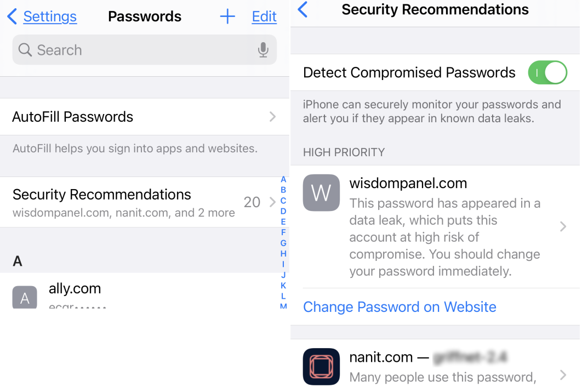Image resolution: width=588 pixels, height=387 pixels.
Task: Open nanit.com entry chevron
Action: click(563, 374)
